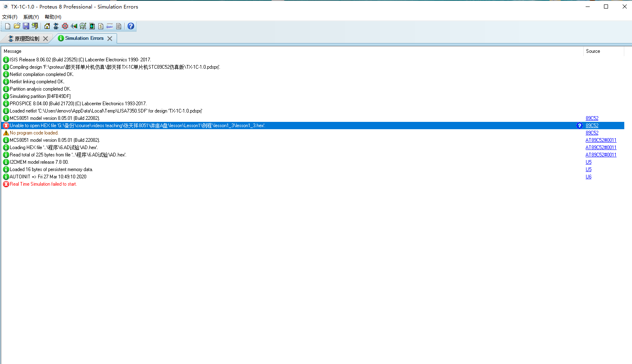Open Schematic Capture from the toolbar
This screenshot has width=632, height=364.
point(56,26)
